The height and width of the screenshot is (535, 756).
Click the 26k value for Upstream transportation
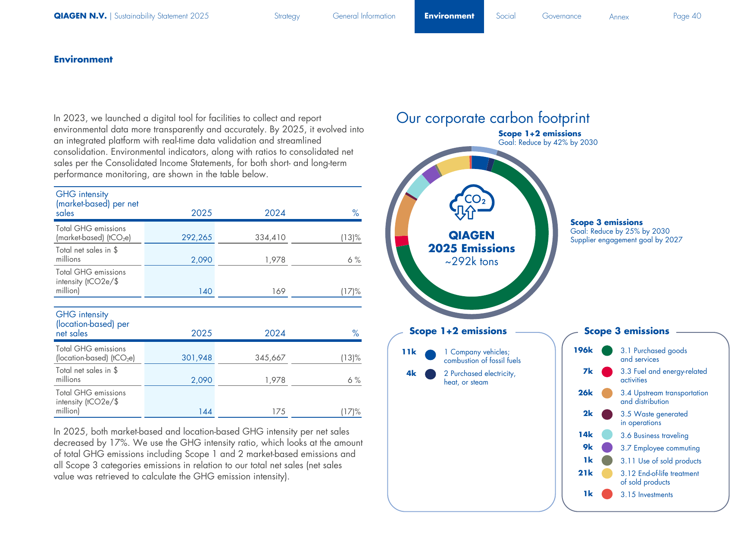(585, 393)
